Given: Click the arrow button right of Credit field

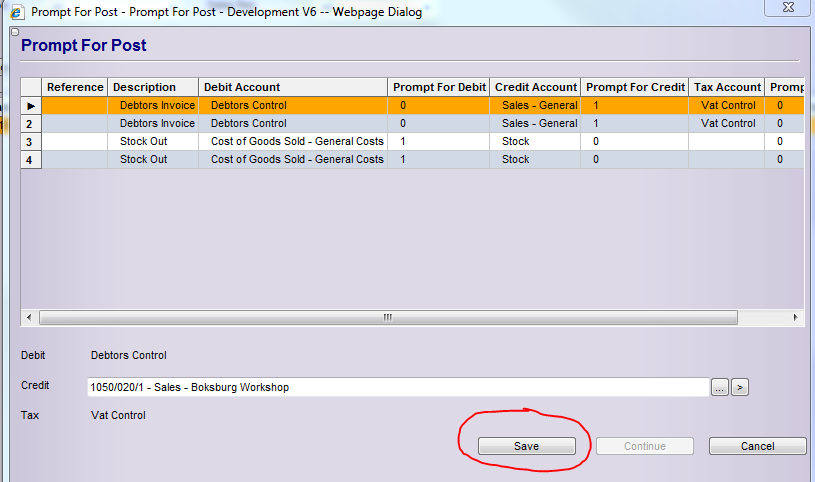Looking at the screenshot, I should (740, 387).
